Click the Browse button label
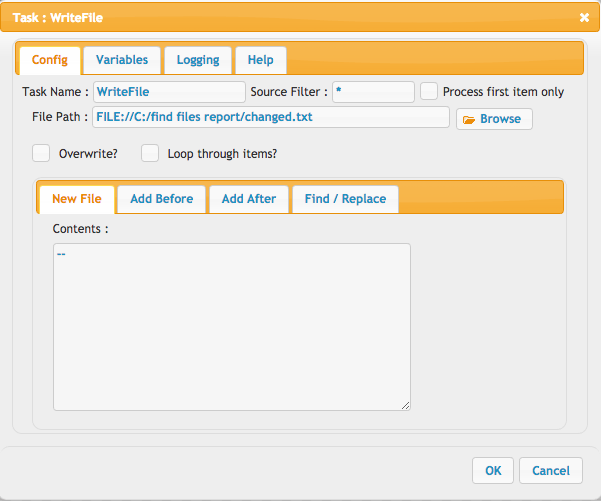Viewport: 601px width, 501px height. click(500, 119)
